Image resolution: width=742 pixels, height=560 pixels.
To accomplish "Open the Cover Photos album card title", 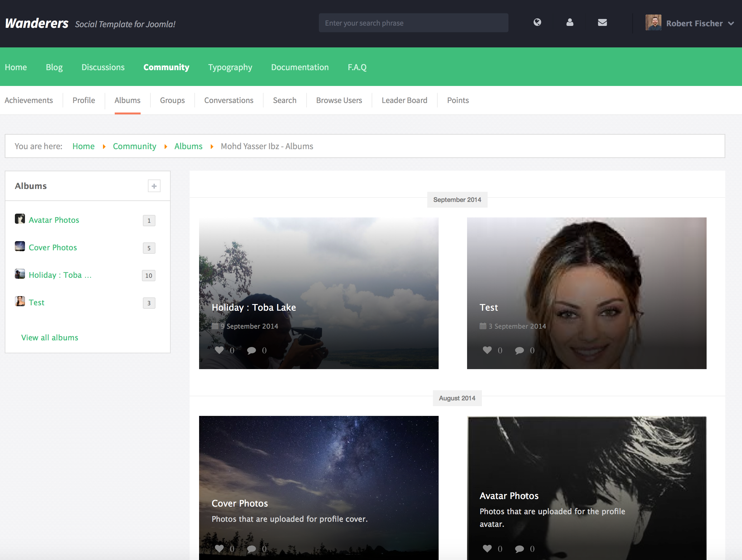I will (x=240, y=503).
